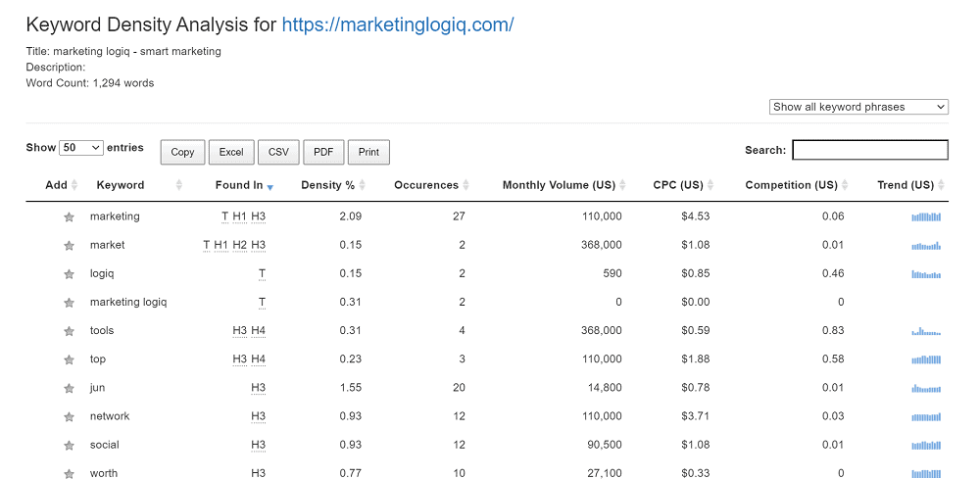
Task: Star the 'jun' keyword row
Action: (69, 389)
